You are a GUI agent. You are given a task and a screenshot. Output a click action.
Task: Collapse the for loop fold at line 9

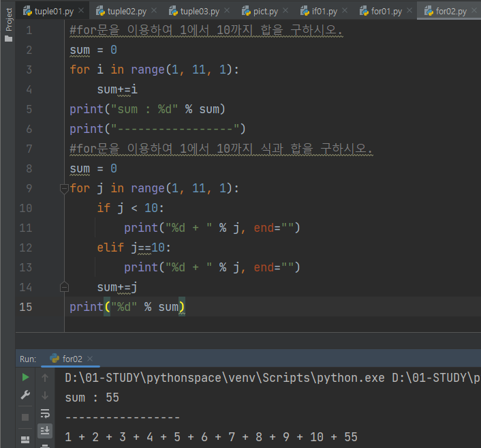pyautogui.click(x=64, y=188)
